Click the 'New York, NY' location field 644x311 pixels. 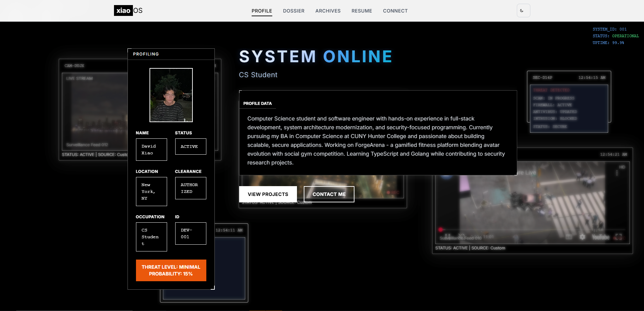click(x=152, y=192)
